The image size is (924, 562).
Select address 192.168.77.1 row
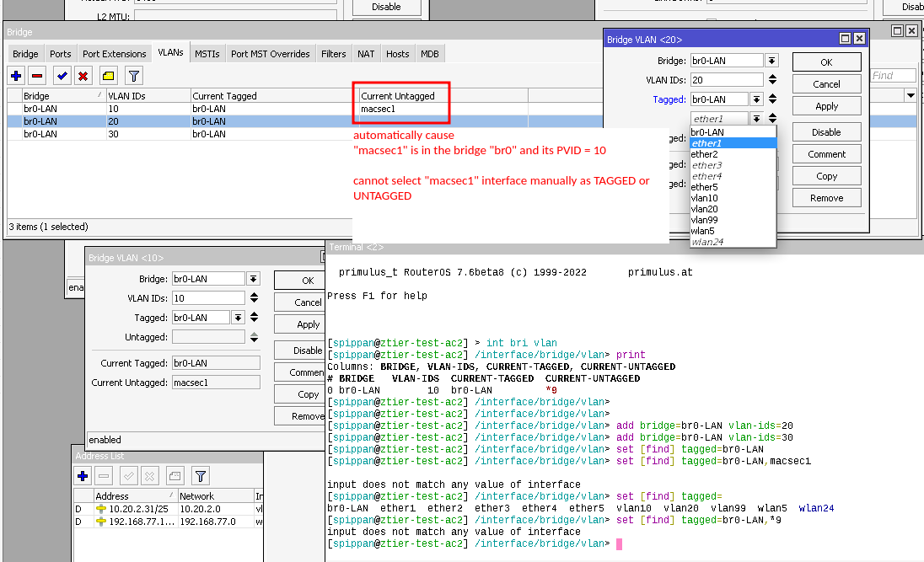168,522
